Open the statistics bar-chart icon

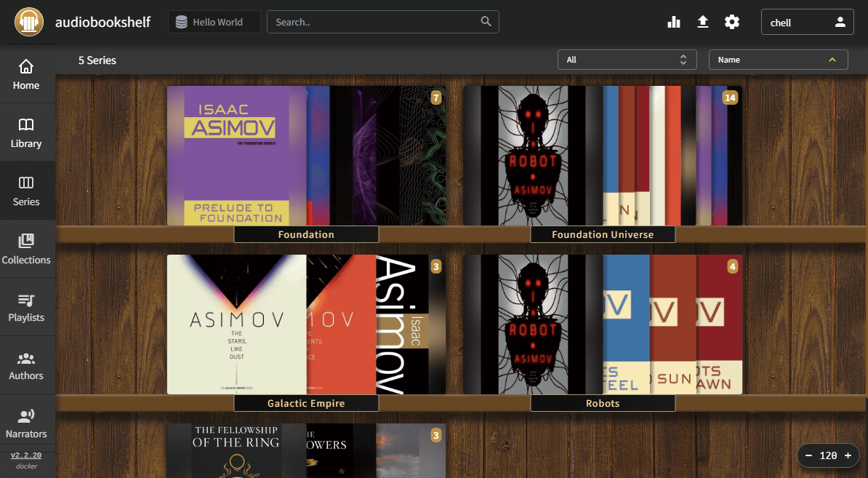coord(673,22)
